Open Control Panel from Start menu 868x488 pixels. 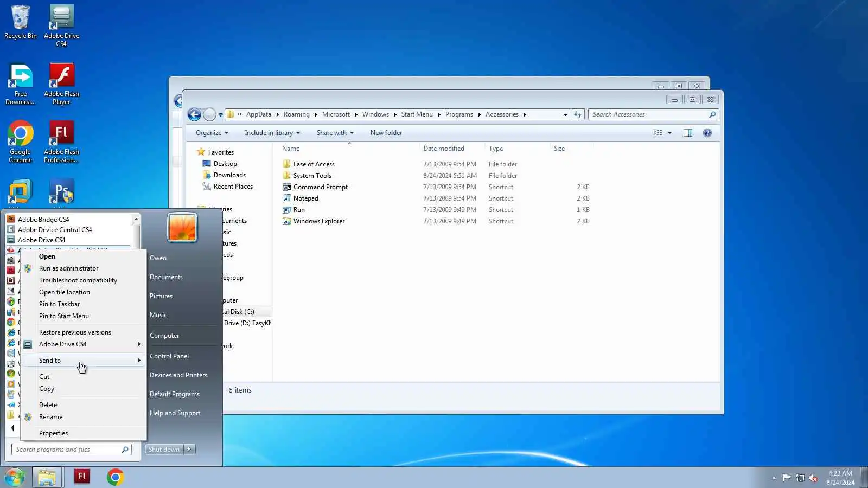tap(169, 356)
